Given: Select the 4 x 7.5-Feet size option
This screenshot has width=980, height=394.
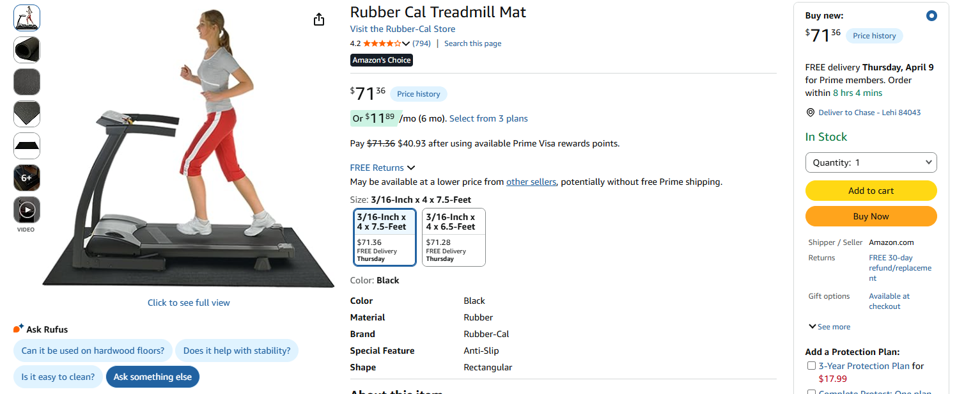Looking at the screenshot, I should 384,237.
